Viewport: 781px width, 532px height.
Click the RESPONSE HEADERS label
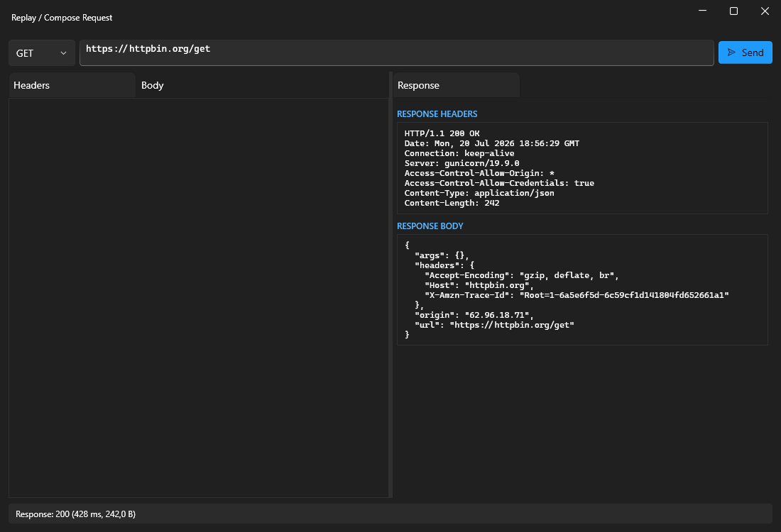point(437,114)
